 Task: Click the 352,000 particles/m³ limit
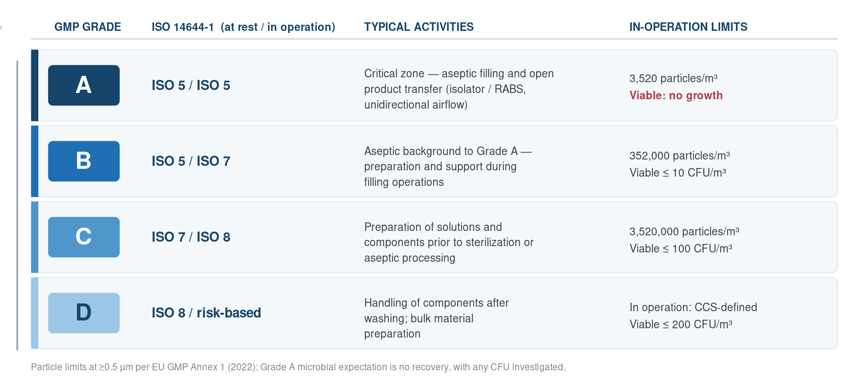tap(679, 155)
